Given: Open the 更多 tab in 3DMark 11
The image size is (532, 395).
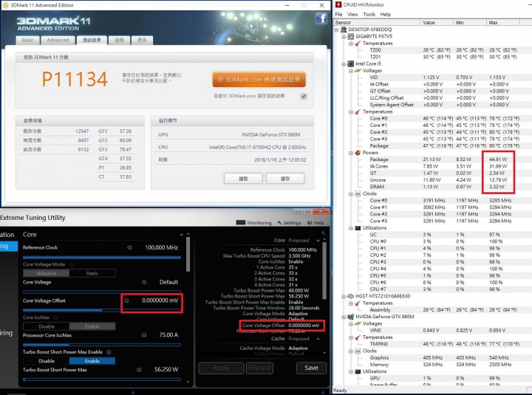Looking at the screenshot, I should (142, 40).
